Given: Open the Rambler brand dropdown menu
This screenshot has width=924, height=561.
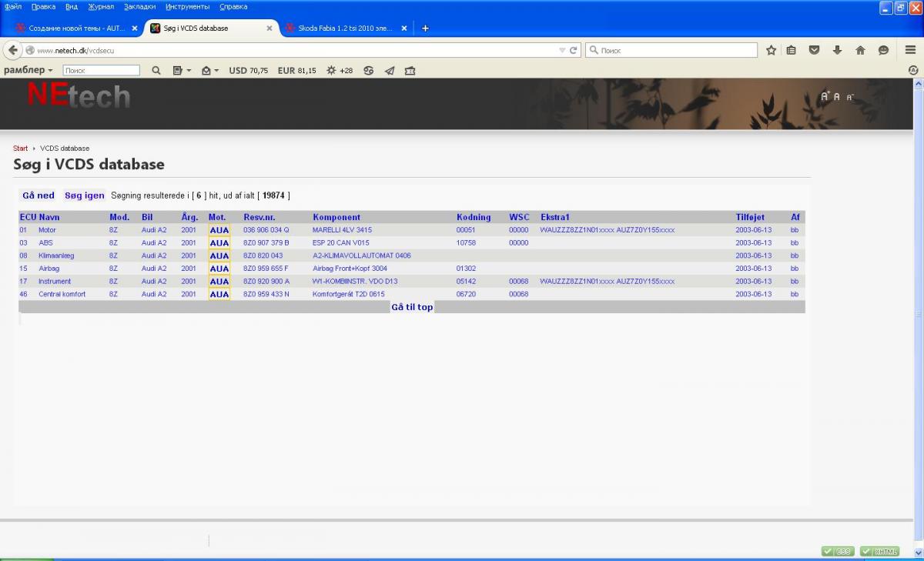Looking at the screenshot, I should coord(28,70).
